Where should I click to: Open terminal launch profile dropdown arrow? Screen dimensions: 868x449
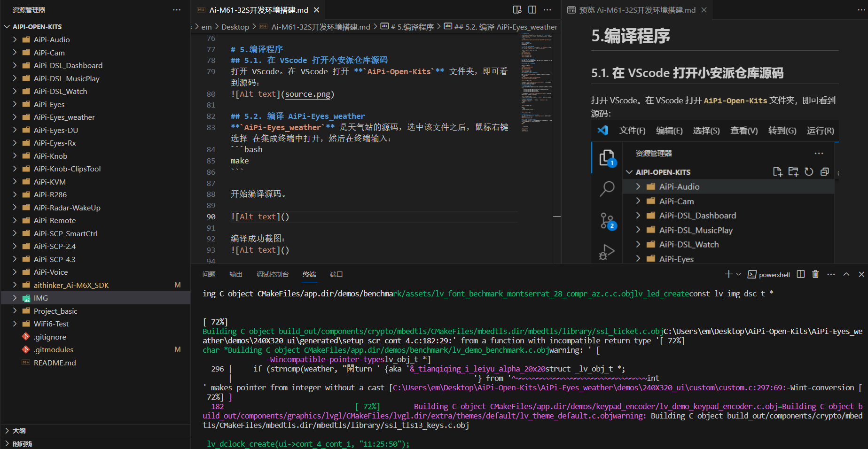[738, 274]
